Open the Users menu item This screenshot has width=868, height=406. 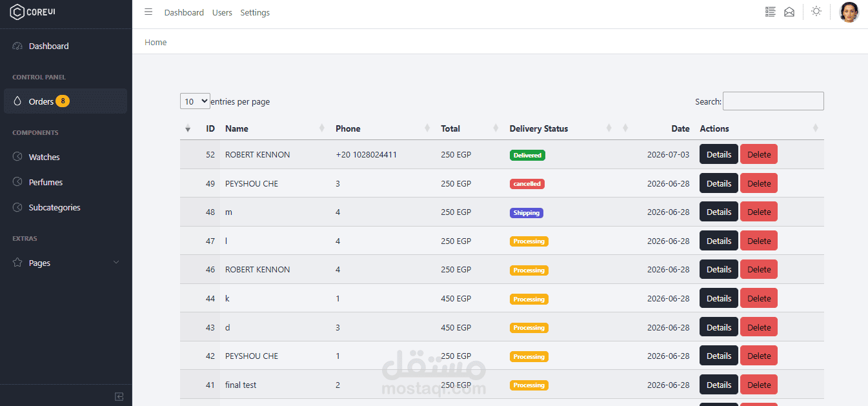point(222,12)
